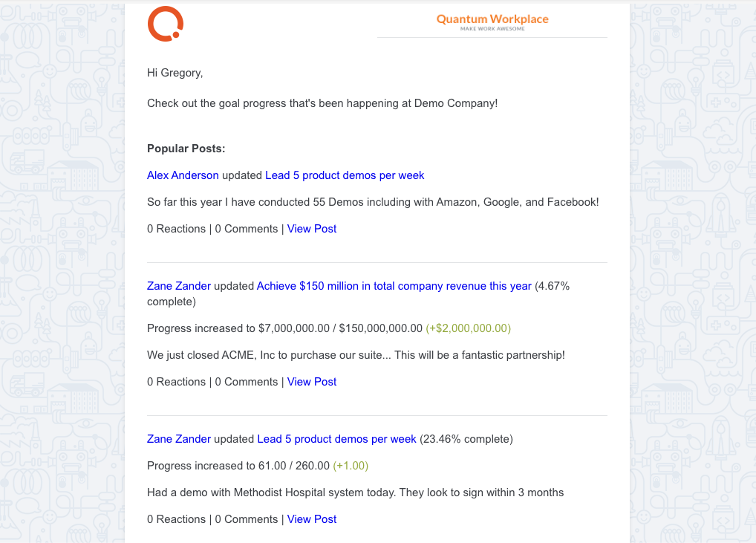View Post for the Methodist Hospital update

pyautogui.click(x=311, y=519)
